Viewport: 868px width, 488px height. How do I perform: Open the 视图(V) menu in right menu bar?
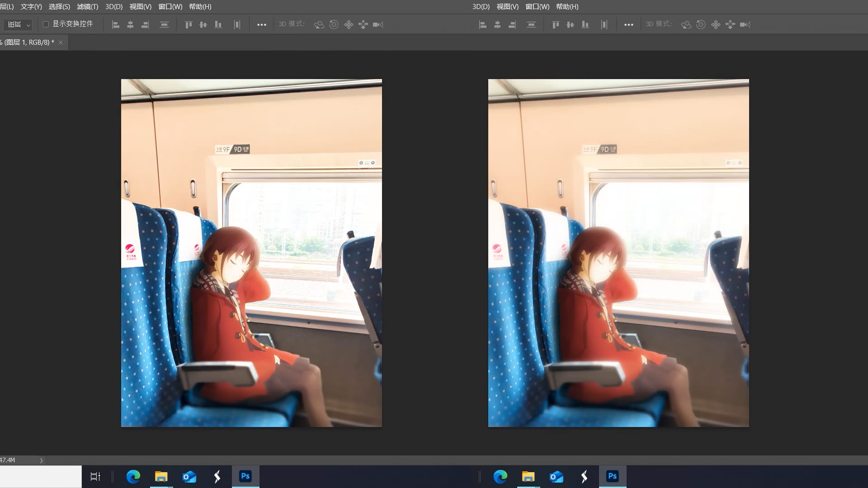tap(508, 7)
